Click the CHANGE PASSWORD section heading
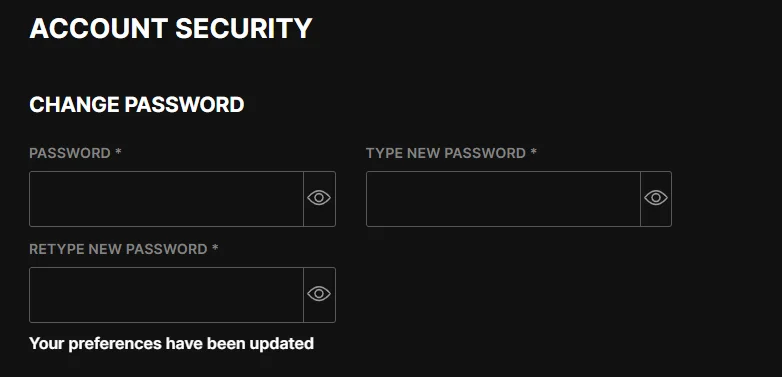 (x=137, y=105)
